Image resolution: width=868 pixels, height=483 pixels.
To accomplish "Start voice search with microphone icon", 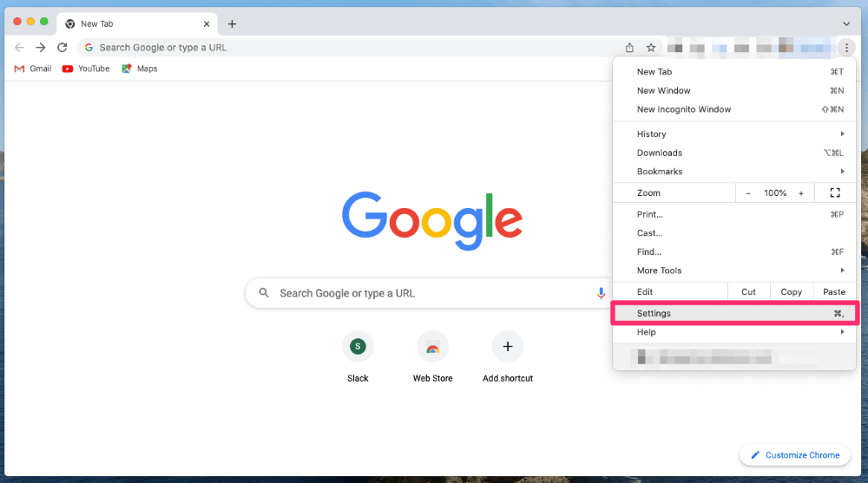I will [601, 293].
